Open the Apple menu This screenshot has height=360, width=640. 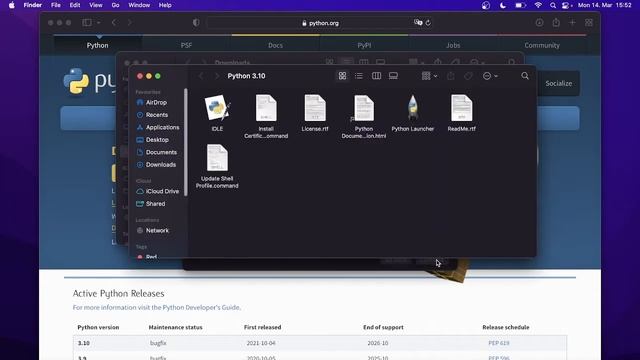pos(11,5)
